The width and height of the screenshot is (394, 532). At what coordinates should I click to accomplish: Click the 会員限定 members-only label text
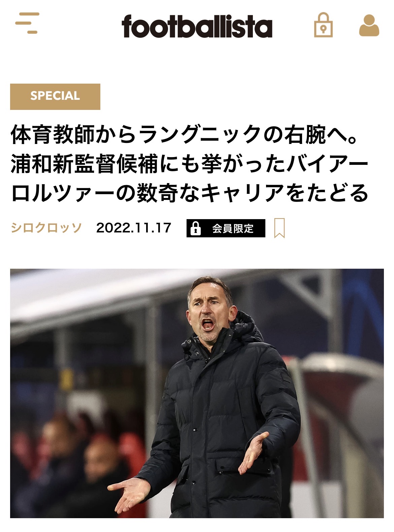[233, 228]
